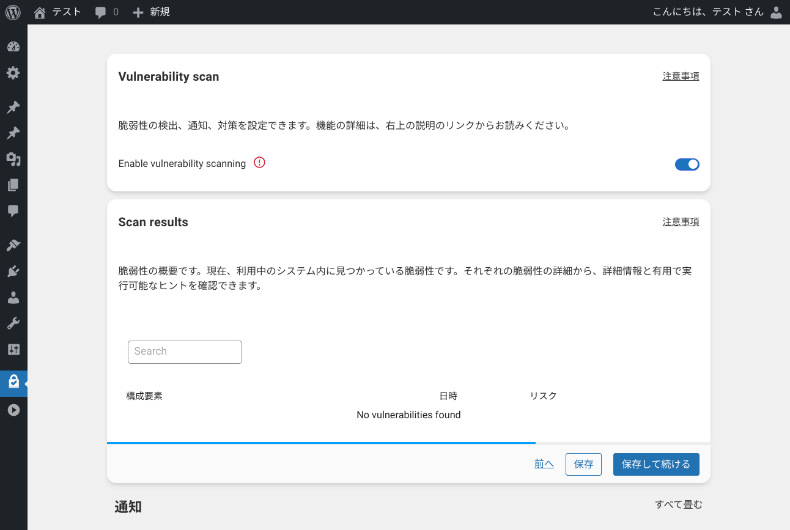Open the Tools wrench icon in sidebar
The image size is (790, 530).
point(13,323)
